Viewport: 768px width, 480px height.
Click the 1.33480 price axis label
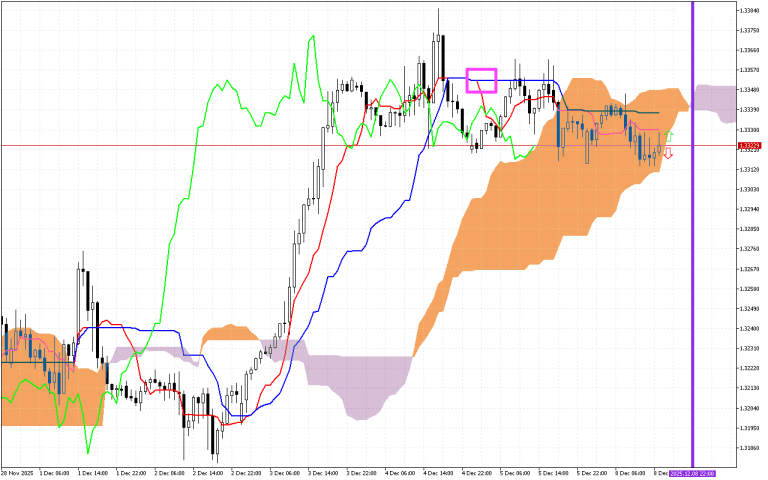tap(749, 90)
